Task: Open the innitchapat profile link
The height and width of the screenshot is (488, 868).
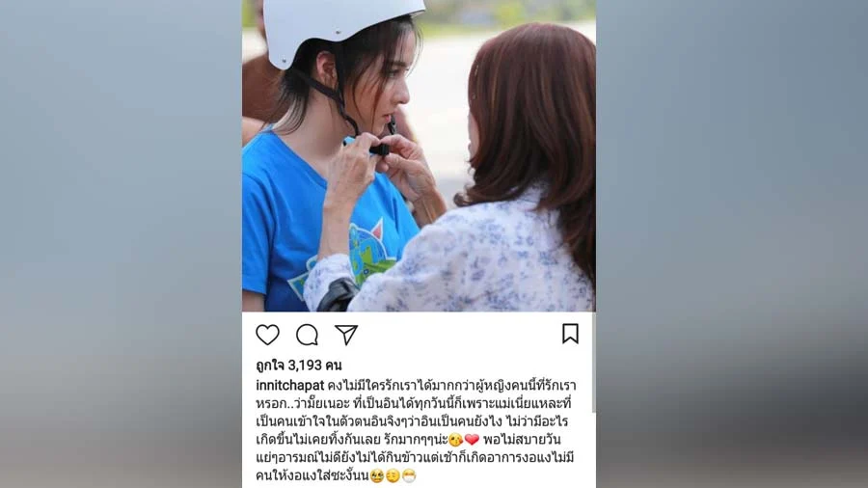Action: pyautogui.click(x=290, y=386)
